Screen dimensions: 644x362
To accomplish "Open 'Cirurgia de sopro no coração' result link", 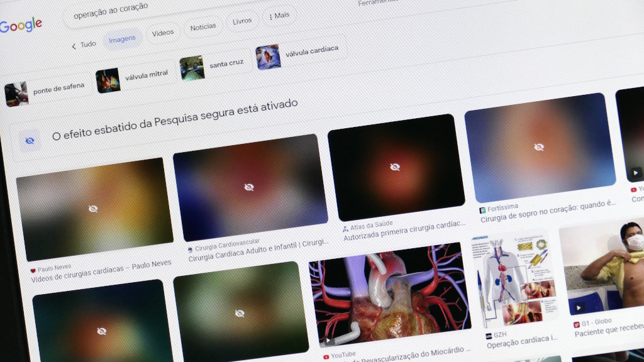I will click(x=548, y=211).
